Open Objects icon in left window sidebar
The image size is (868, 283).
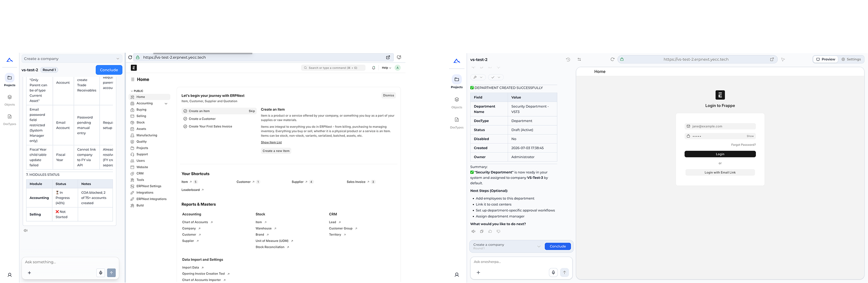9,97
